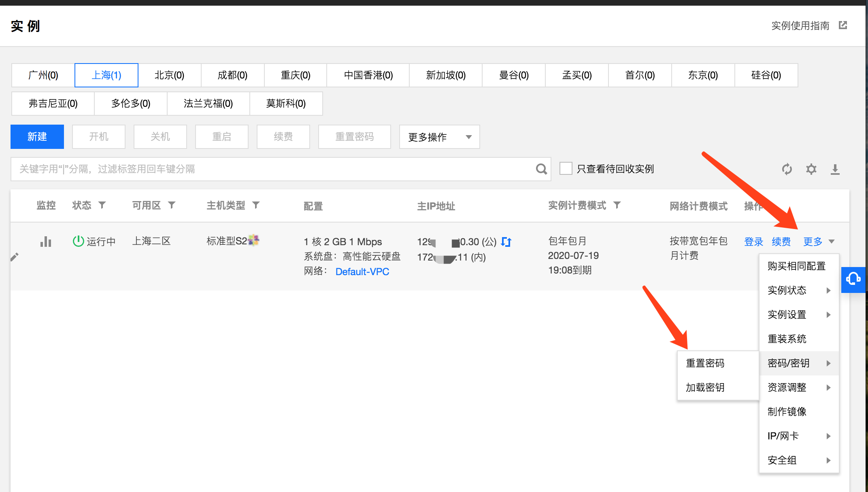
Task: Focus the keyword search input field
Action: tap(271, 169)
